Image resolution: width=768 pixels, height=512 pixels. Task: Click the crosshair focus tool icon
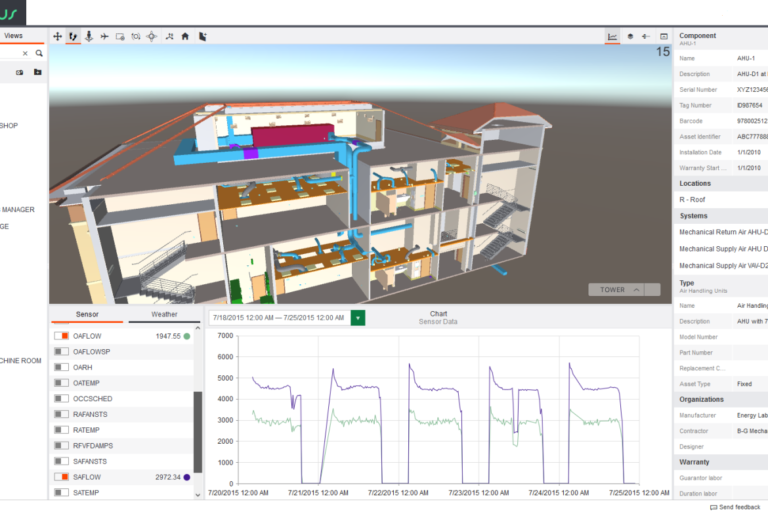151,37
